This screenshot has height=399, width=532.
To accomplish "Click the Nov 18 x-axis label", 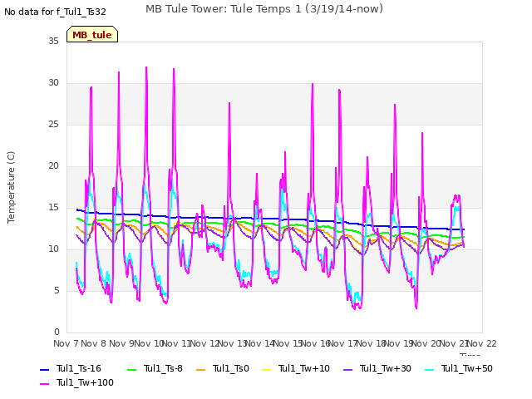I will pyautogui.click(x=371, y=343).
